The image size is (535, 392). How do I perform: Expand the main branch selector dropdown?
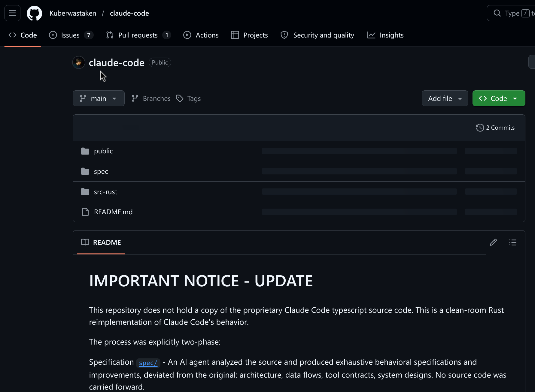pos(99,98)
